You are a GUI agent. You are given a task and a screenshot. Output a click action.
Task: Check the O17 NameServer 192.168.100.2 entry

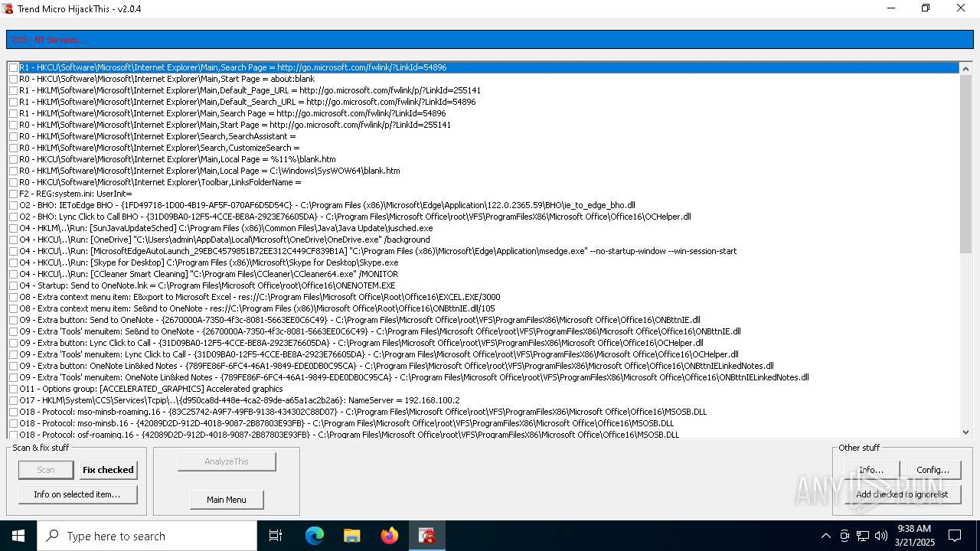point(14,400)
